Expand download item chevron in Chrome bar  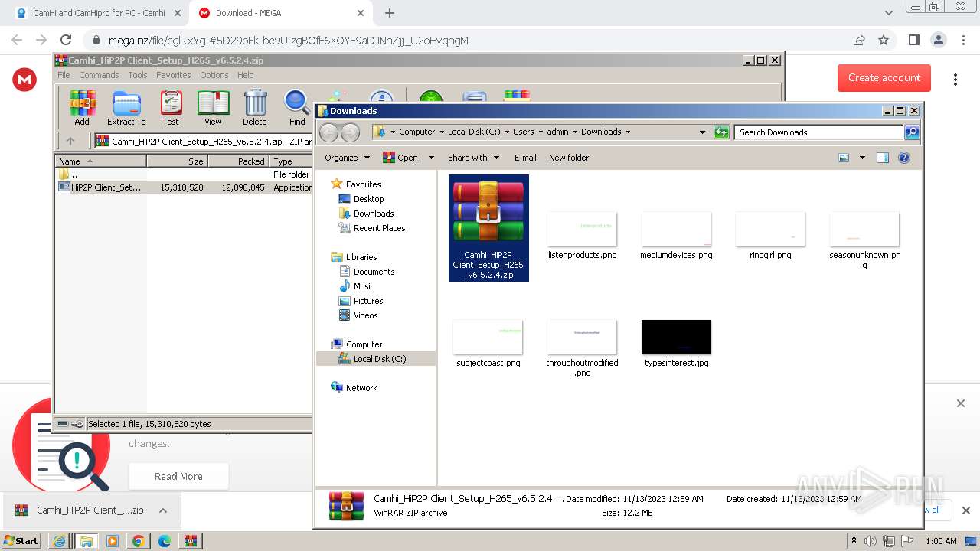pos(163,510)
